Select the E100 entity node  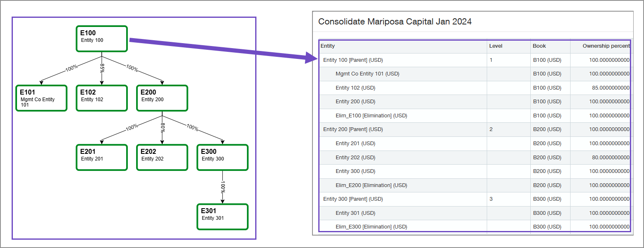click(101, 39)
